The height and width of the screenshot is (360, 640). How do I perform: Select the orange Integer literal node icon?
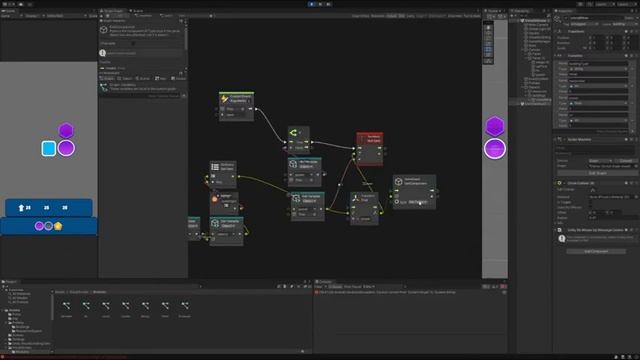(x=215, y=199)
